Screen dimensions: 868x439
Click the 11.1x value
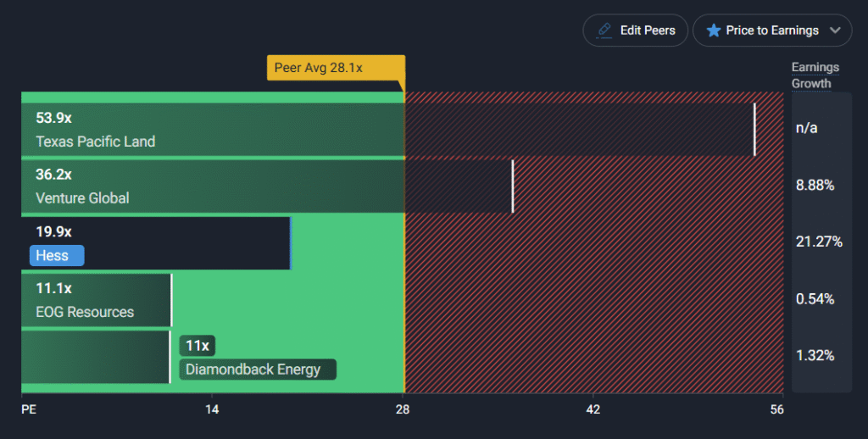53,288
